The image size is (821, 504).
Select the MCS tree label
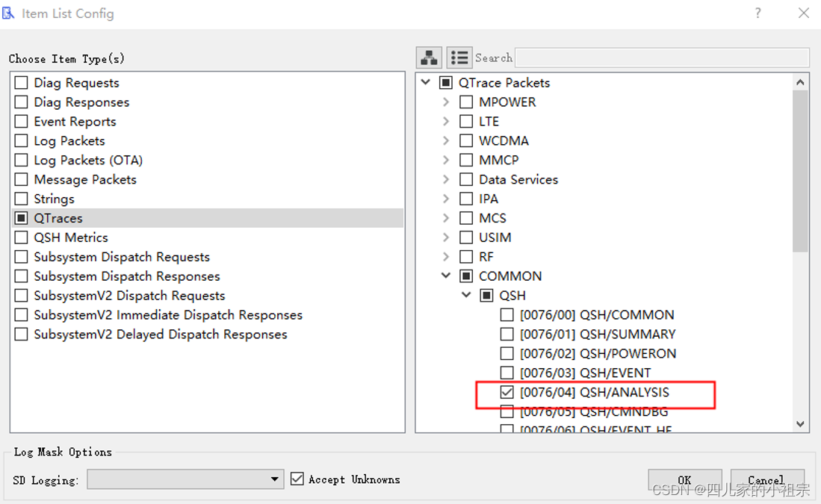(493, 218)
